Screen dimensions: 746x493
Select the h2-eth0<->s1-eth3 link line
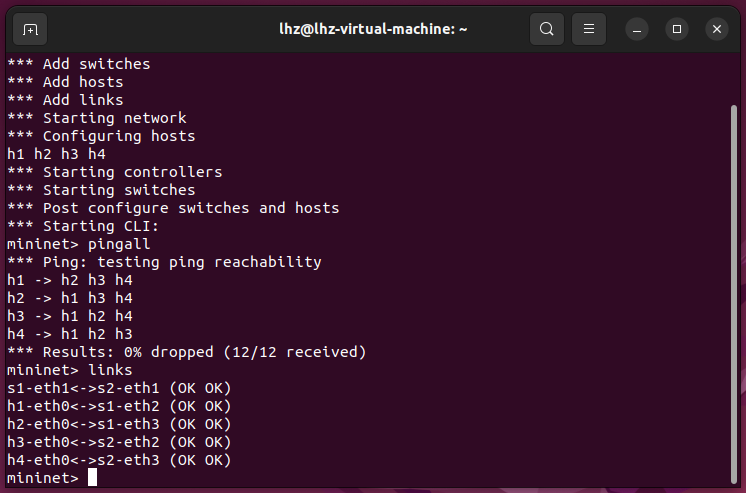tap(119, 424)
